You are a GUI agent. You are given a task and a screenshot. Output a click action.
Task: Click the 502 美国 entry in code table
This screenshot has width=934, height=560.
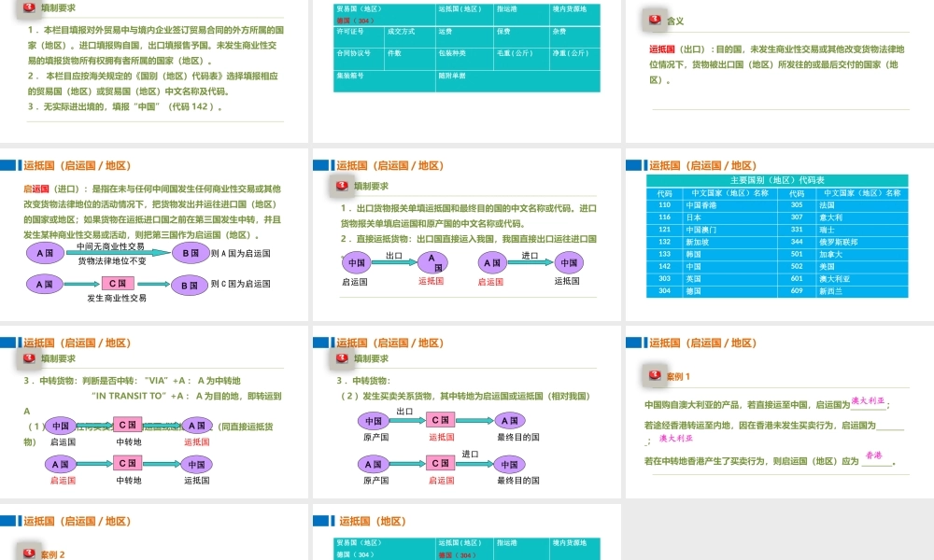842,267
